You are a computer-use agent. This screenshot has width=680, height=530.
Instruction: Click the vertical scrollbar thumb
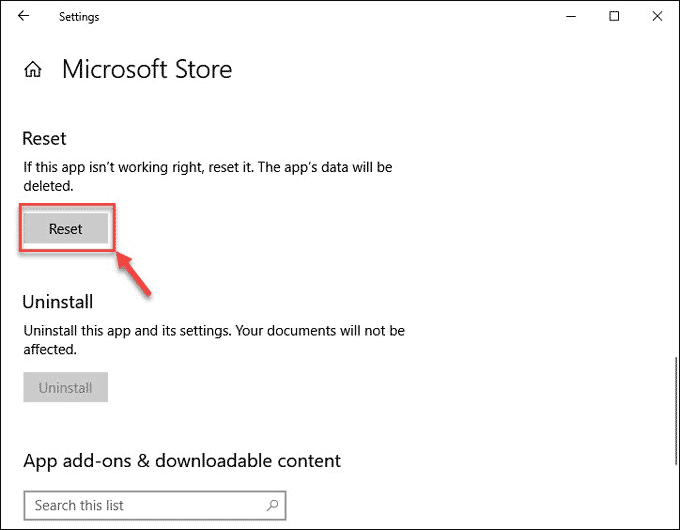point(676,410)
